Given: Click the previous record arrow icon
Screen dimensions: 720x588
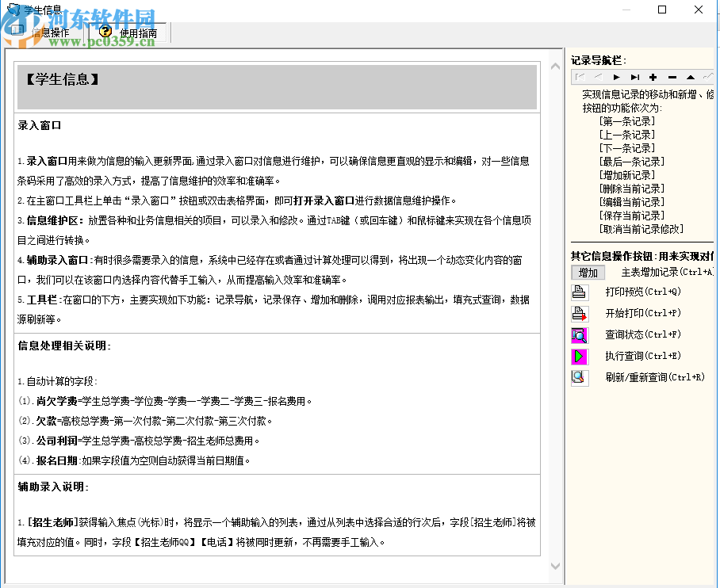Looking at the screenshot, I should pos(599,77).
